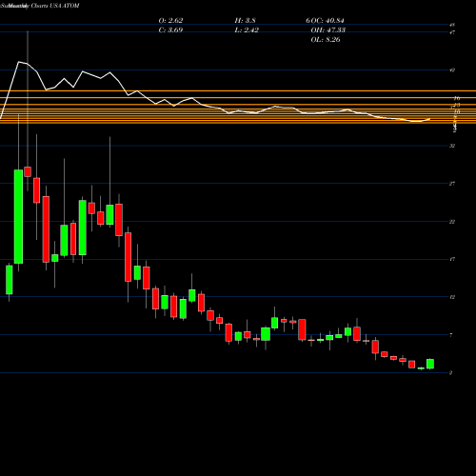Click the price axis label 12

(x=452, y=297)
